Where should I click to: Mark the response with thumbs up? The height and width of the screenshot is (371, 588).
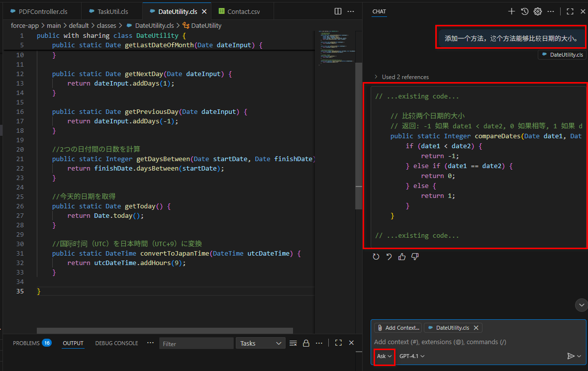(402, 257)
